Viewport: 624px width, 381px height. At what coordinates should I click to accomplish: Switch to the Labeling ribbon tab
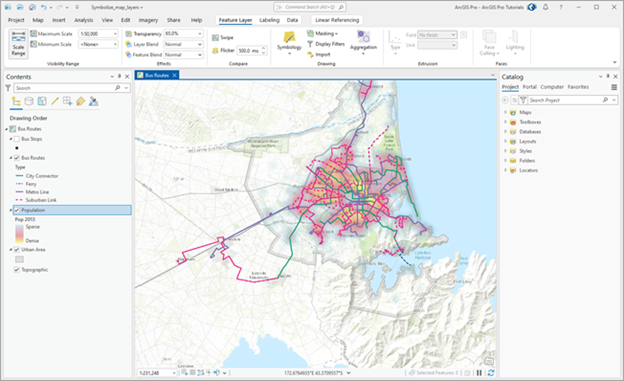coord(269,20)
